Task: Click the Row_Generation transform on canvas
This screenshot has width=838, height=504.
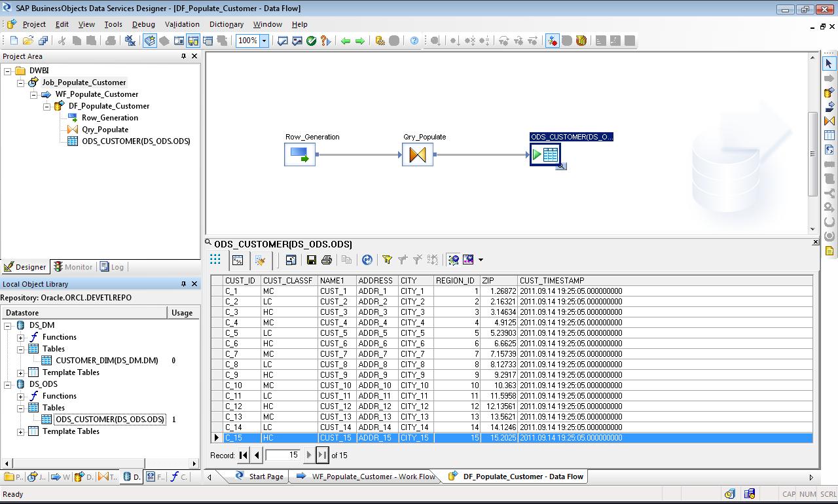Action: click(300, 155)
